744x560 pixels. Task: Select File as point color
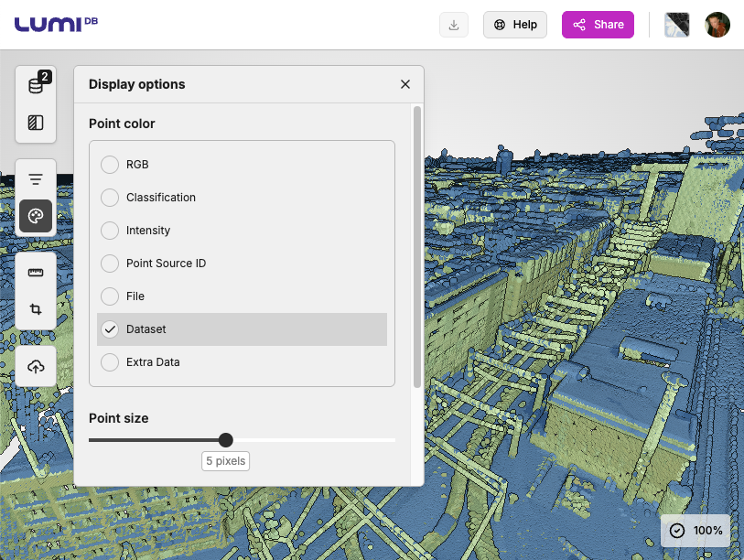point(110,296)
